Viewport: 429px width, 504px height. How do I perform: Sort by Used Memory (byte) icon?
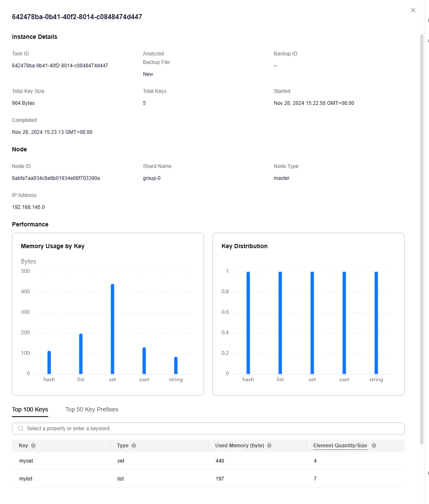(x=269, y=446)
